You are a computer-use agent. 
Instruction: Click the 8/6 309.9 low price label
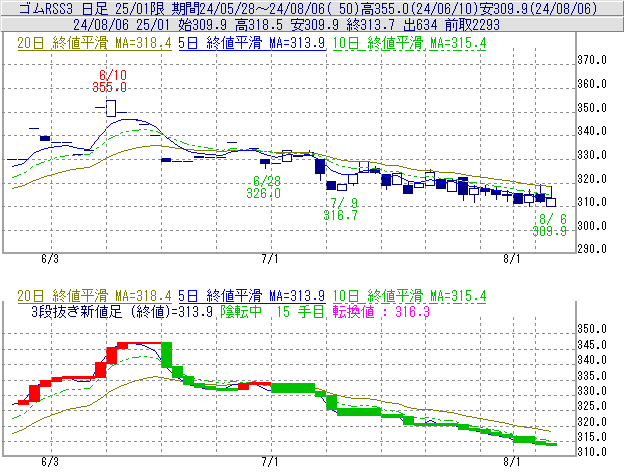pyautogui.click(x=549, y=225)
